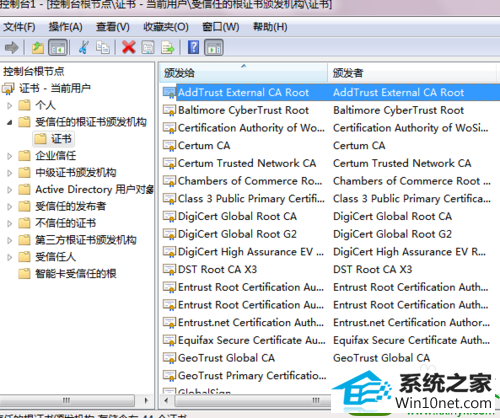The height and width of the screenshot is (418, 500).
Task: Expand the 个人 tree node arrow
Action: click(x=9, y=106)
